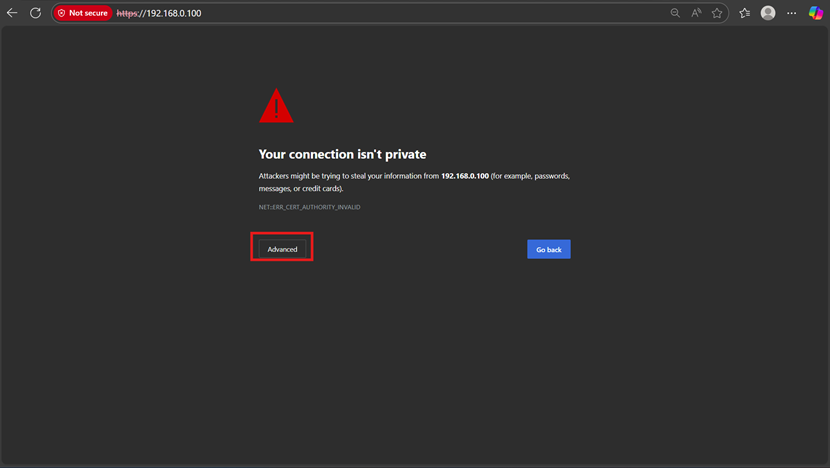Image resolution: width=830 pixels, height=468 pixels.
Task: Launch the Copilot sidebar
Action: 815,13
